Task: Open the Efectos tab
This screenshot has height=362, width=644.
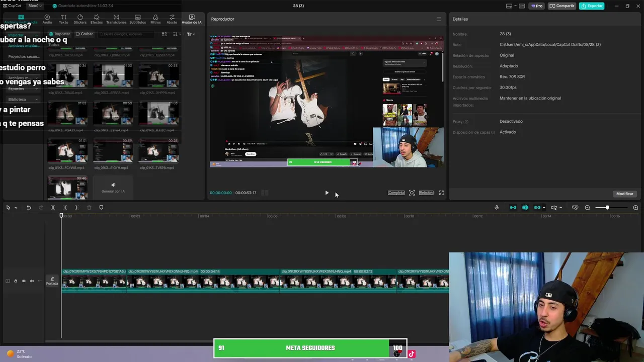Action: tap(97, 19)
